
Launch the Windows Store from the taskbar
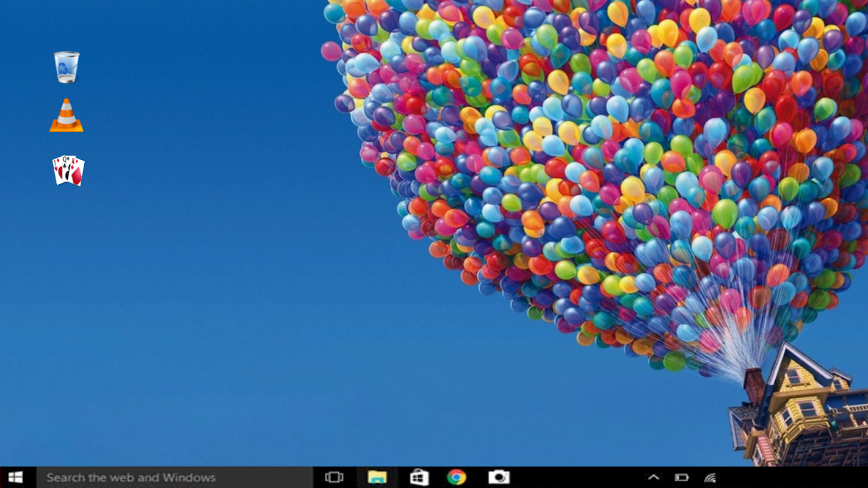(x=419, y=477)
